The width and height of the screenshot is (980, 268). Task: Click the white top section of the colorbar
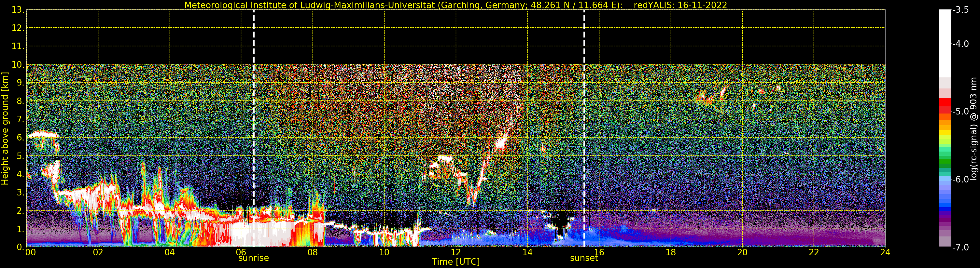tap(945, 43)
